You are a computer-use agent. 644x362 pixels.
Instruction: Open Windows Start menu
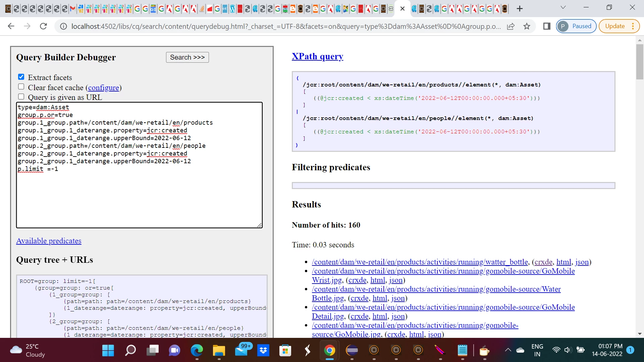(x=108, y=350)
